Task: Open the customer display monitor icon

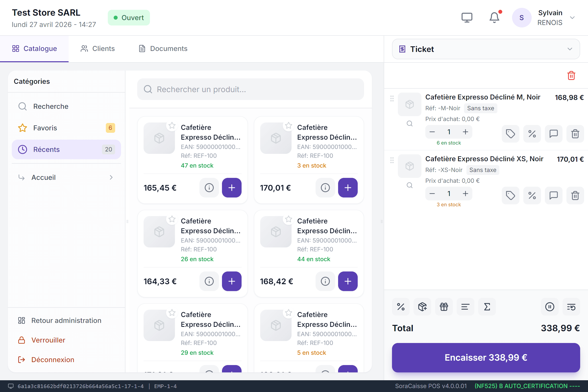Action: tap(467, 18)
